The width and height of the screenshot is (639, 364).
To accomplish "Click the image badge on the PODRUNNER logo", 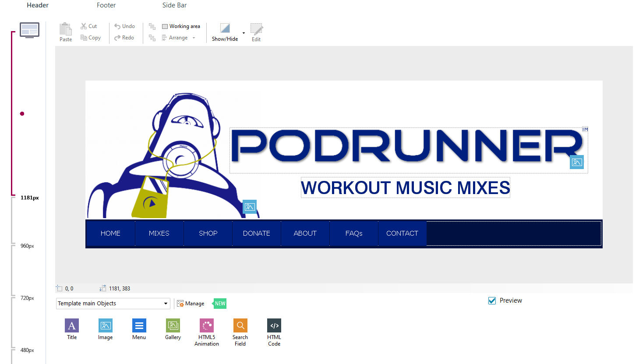I will tap(577, 162).
